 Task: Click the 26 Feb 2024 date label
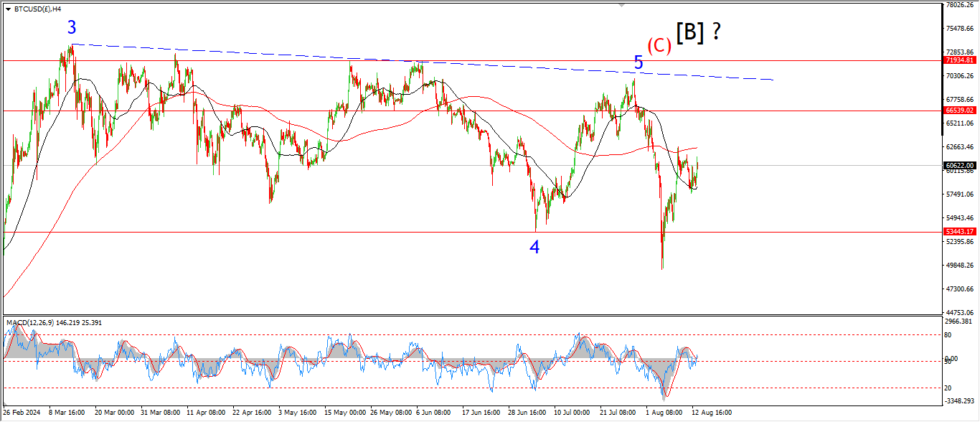coord(22,413)
